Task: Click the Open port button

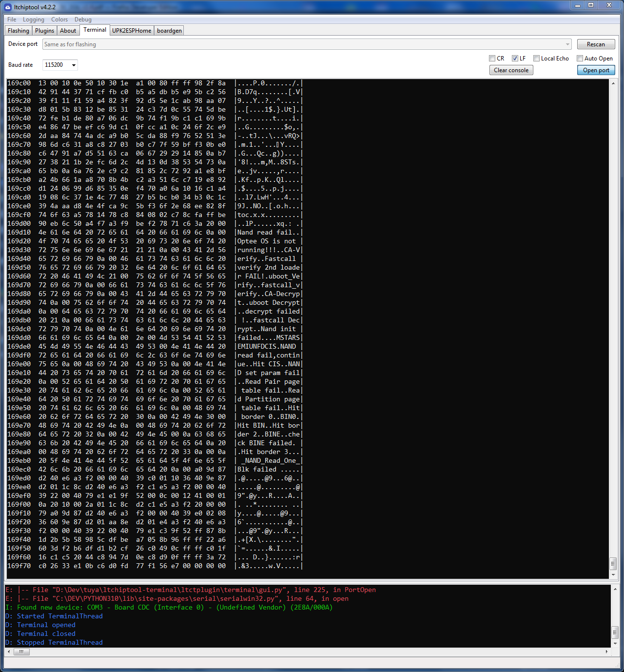Action: tap(596, 70)
